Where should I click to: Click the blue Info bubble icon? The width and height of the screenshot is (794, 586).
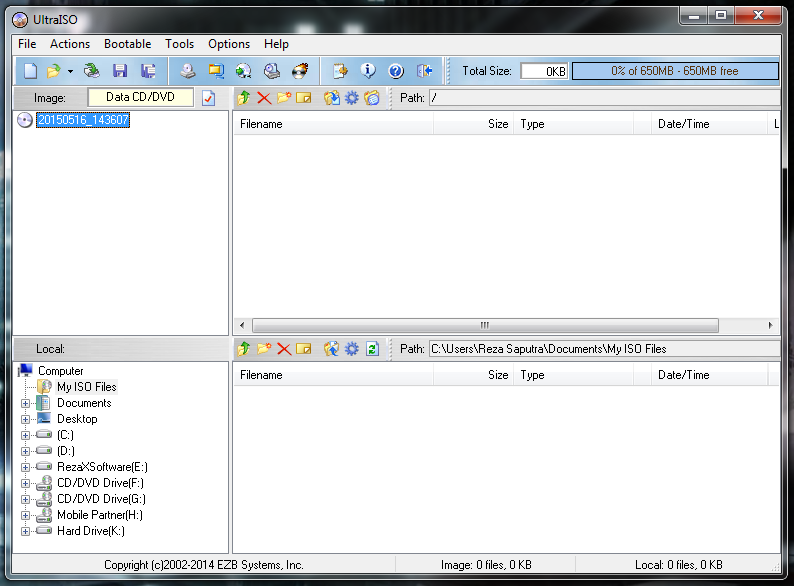[368, 71]
